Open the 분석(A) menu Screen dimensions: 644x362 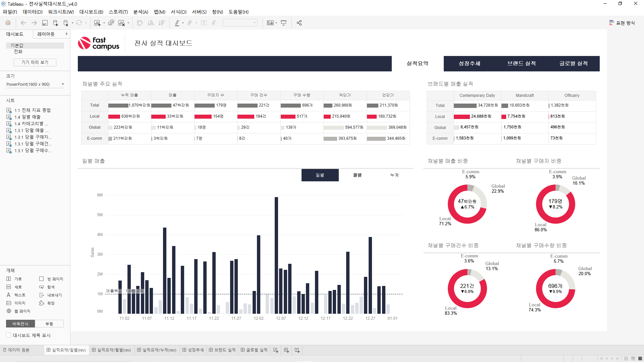click(141, 12)
